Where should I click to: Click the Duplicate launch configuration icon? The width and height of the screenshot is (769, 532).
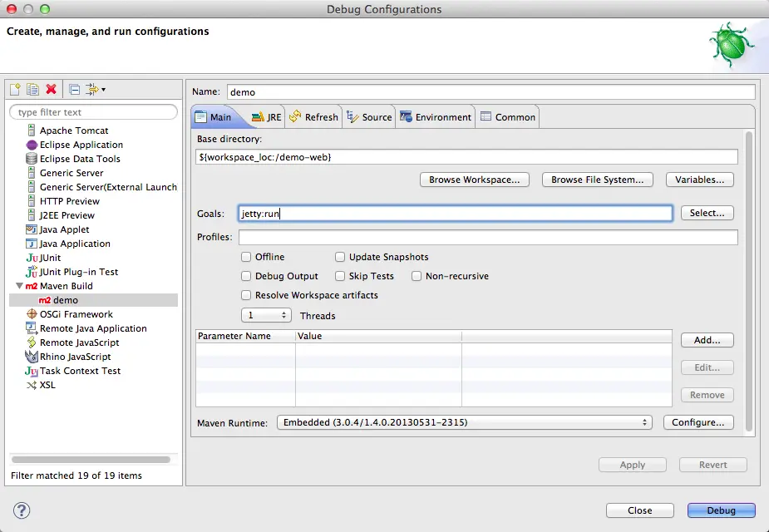click(x=33, y=89)
